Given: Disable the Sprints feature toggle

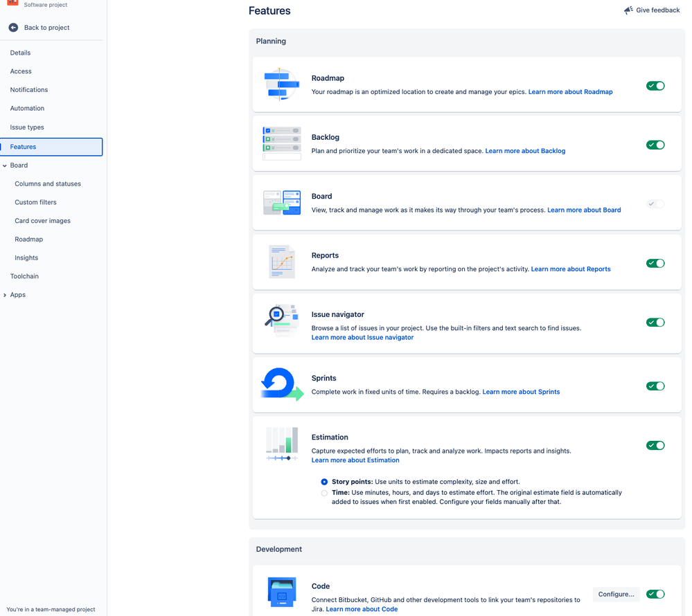Looking at the screenshot, I should (x=655, y=386).
